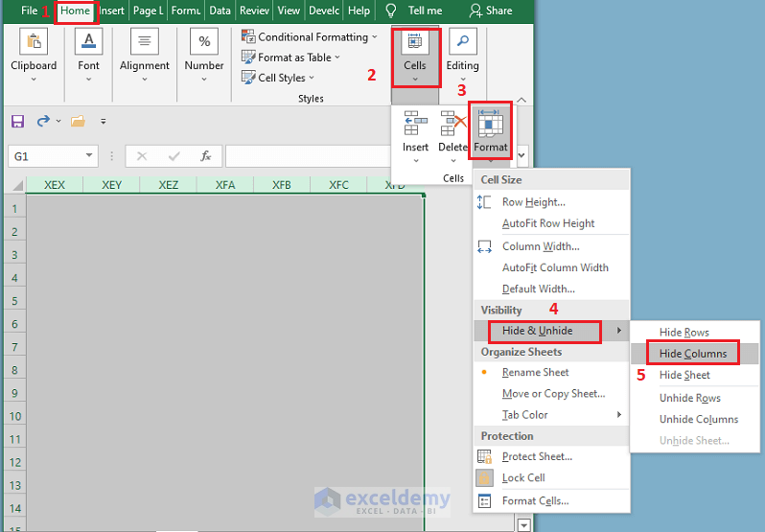The image size is (765, 532).
Task: Select AutoFit Column Width
Action: point(552,267)
